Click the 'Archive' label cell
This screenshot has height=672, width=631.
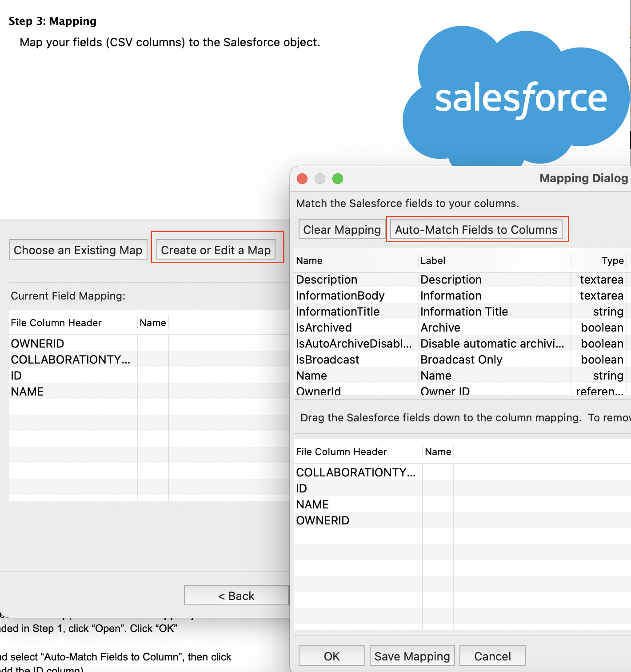(x=495, y=328)
